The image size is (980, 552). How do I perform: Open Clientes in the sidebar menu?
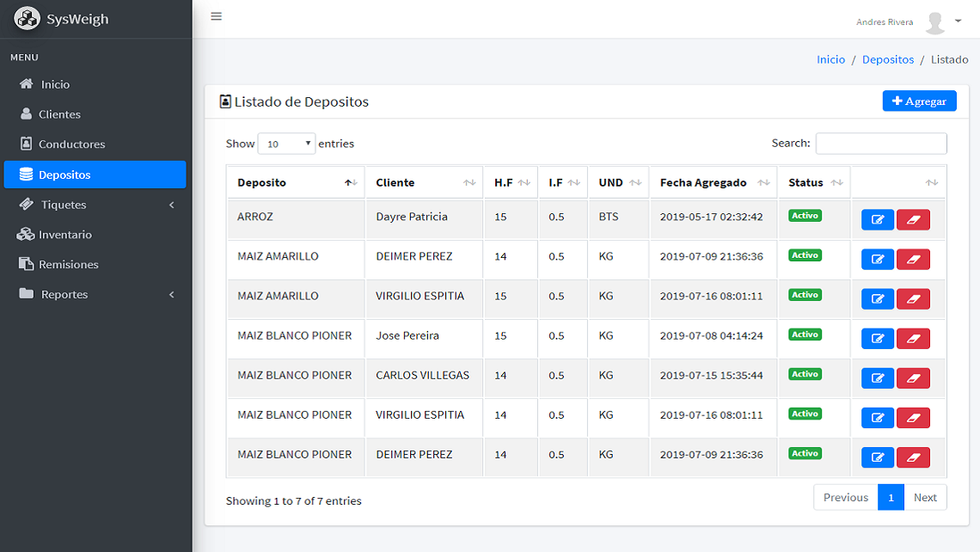pos(59,114)
